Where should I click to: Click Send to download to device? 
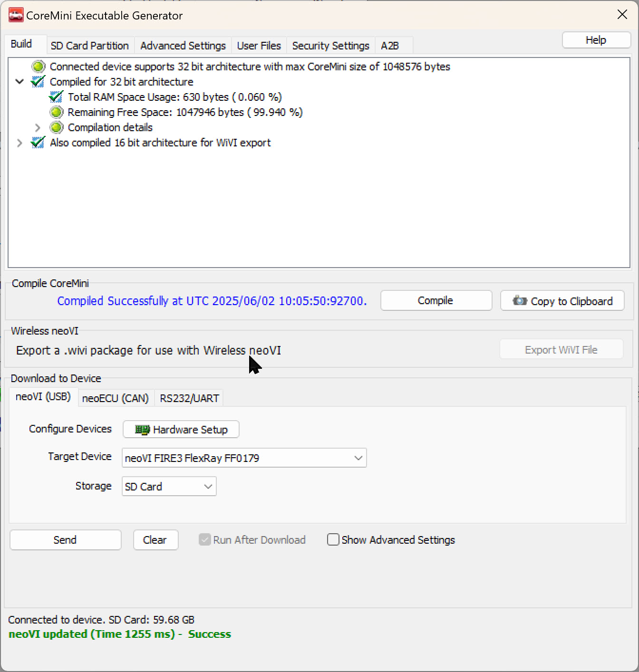pyautogui.click(x=65, y=540)
